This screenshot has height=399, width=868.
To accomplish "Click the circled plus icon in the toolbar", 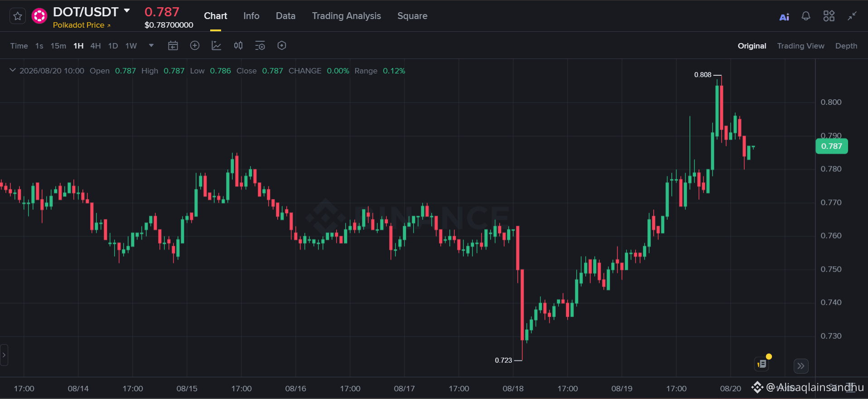I will pyautogui.click(x=195, y=46).
